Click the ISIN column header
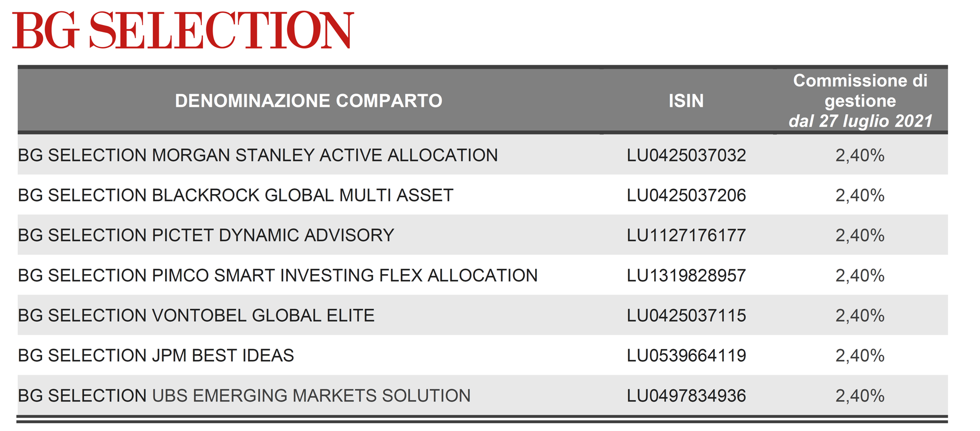 [x=686, y=101]
